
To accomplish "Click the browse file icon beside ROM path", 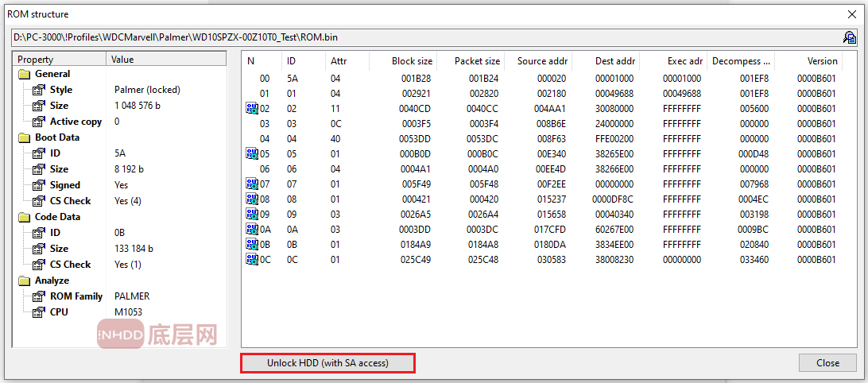I will point(849,37).
